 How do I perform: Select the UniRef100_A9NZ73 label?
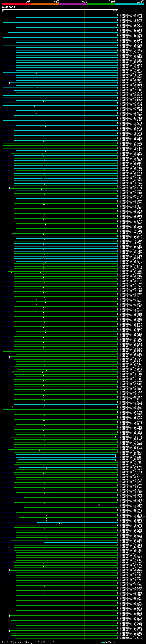pos(131,198)
